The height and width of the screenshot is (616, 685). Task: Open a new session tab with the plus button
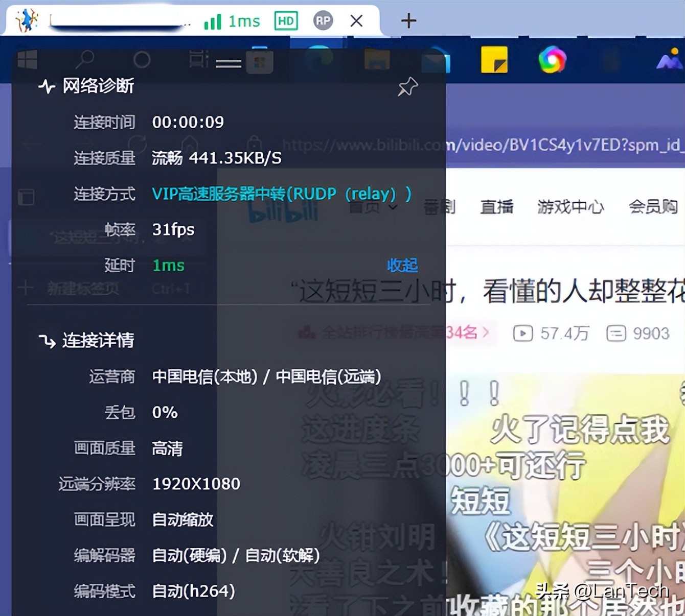tap(408, 21)
